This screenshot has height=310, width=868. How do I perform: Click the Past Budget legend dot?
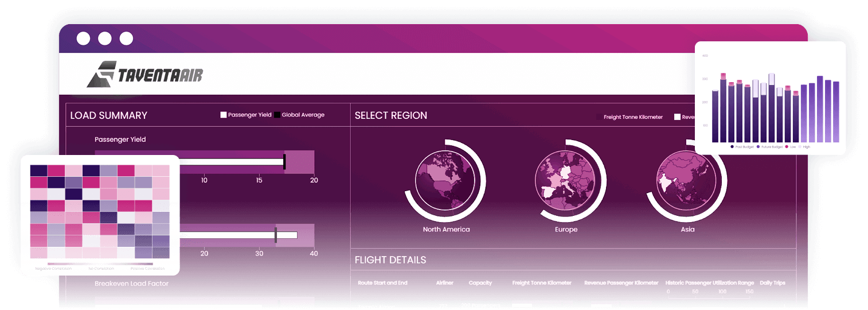(x=732, y=147)
